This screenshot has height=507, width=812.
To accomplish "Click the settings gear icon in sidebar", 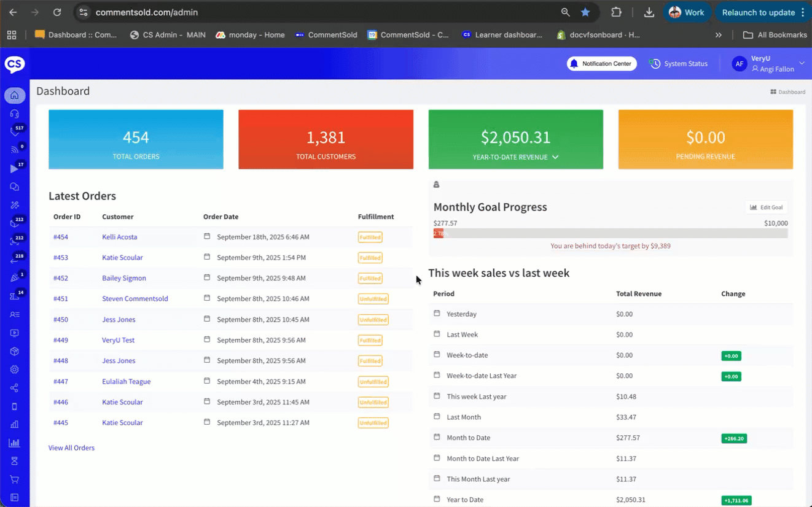I will [x=15, y=370].
